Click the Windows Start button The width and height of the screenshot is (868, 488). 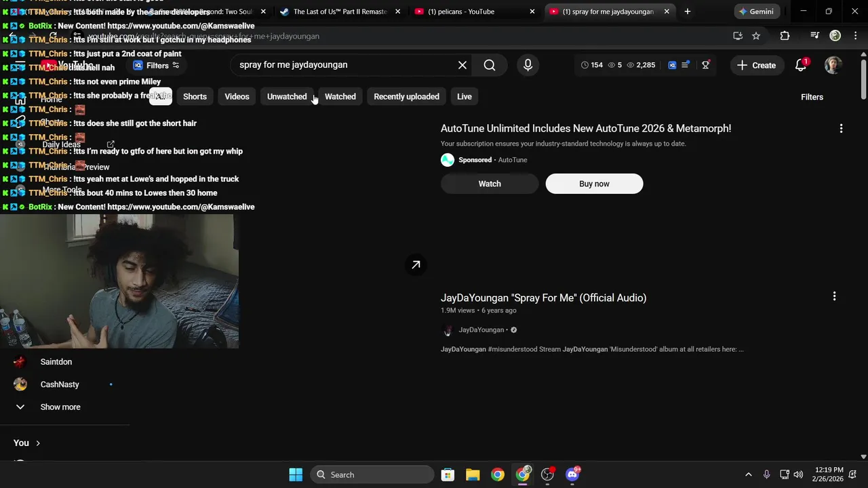pos(296,474)
